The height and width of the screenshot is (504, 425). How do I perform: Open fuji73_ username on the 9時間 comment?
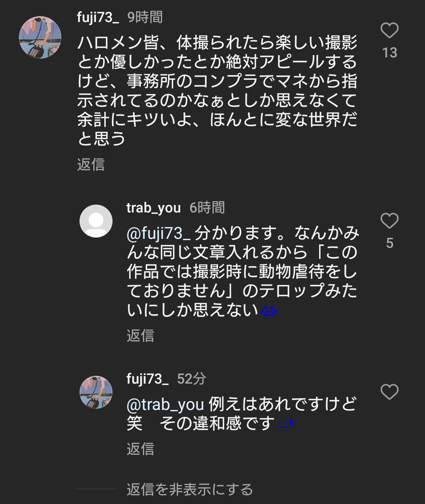point(98,17)
